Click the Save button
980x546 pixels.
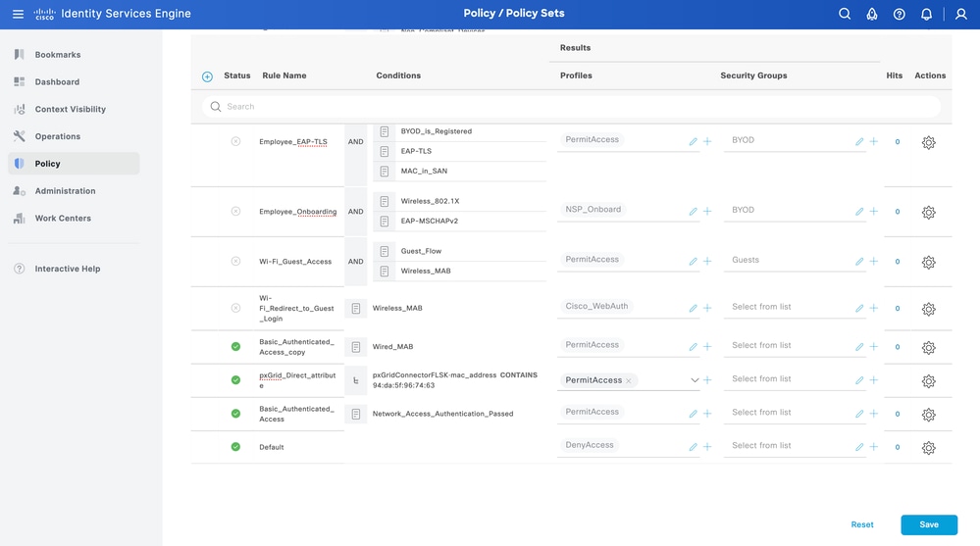point(929,524)
